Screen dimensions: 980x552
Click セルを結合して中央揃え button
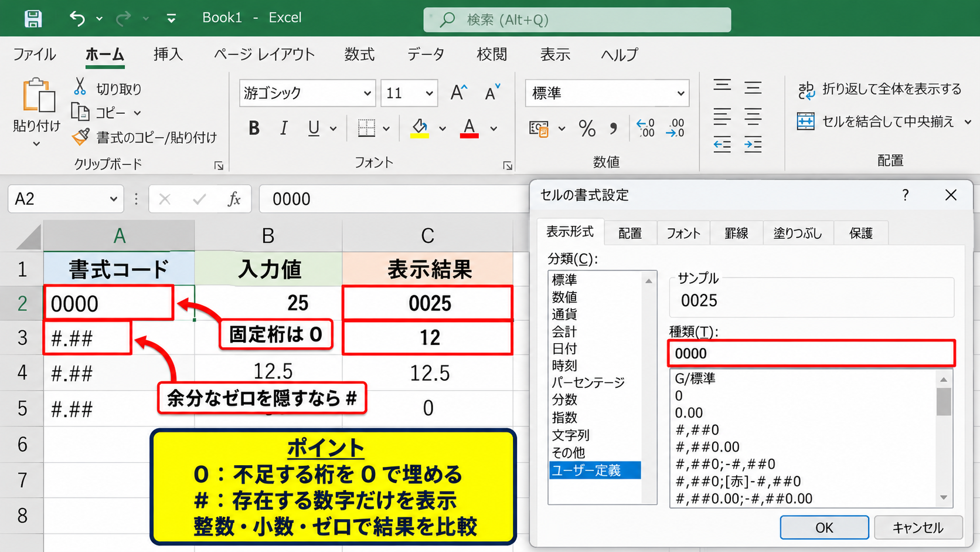(884, 121)
